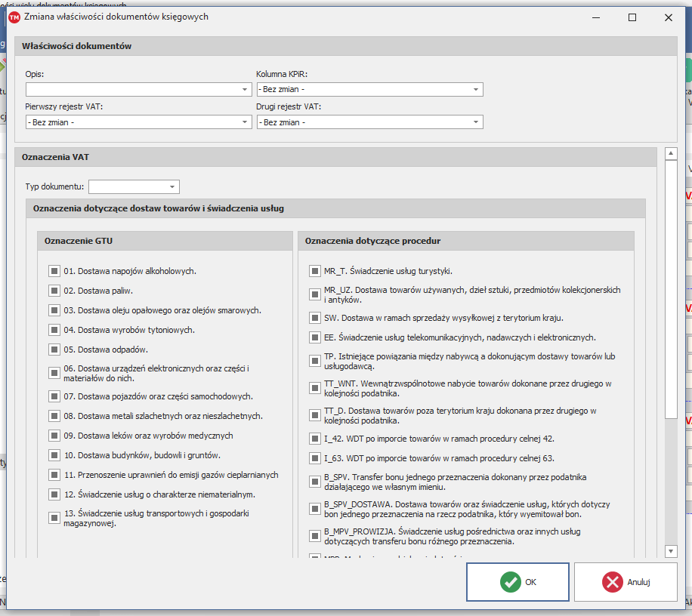
Task: Maximize the dialog window
Action: tap(632, 17)
